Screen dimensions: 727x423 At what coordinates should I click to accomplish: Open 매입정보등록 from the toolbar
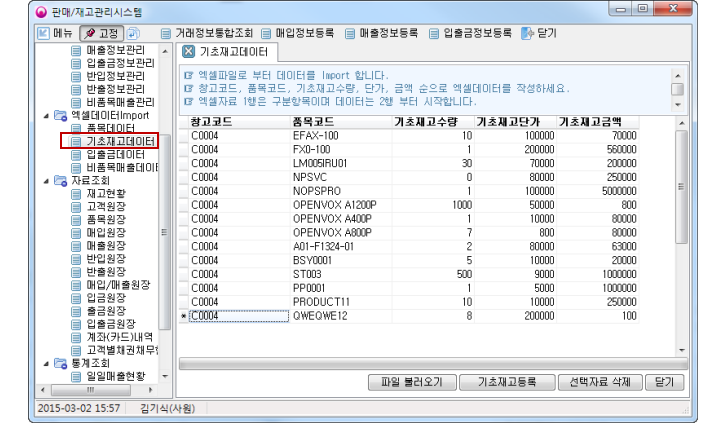[298, 33]
